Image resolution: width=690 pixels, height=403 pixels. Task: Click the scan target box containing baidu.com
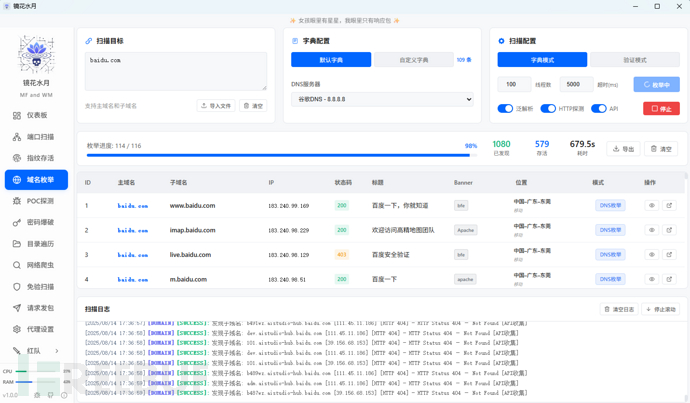pyautogui.click(x=176, y=71)
